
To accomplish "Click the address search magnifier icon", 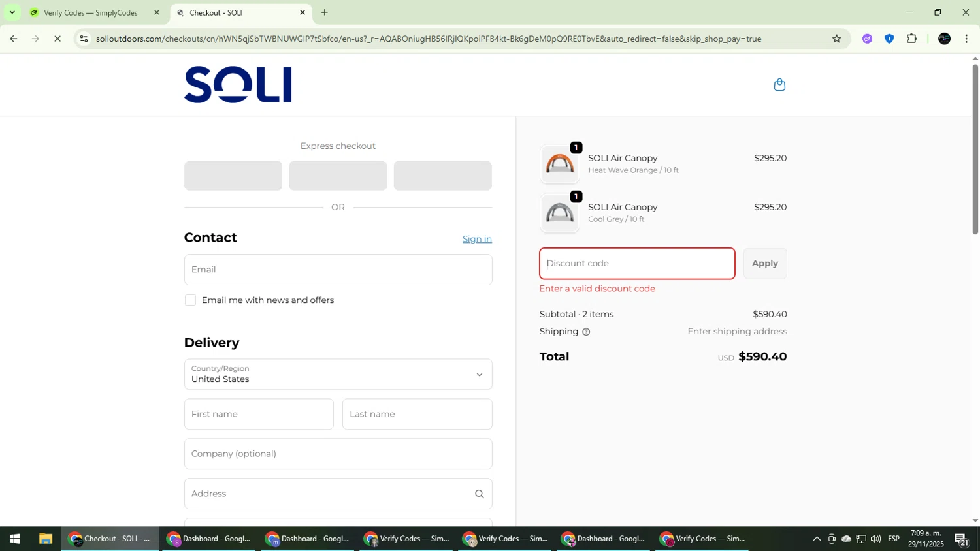I will tap(479, 494).
